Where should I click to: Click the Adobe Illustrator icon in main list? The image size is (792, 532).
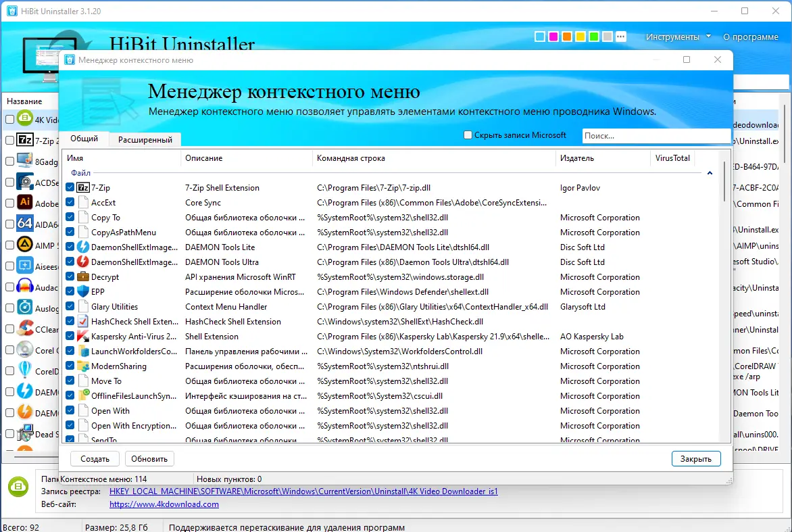(x=25, y=203)
